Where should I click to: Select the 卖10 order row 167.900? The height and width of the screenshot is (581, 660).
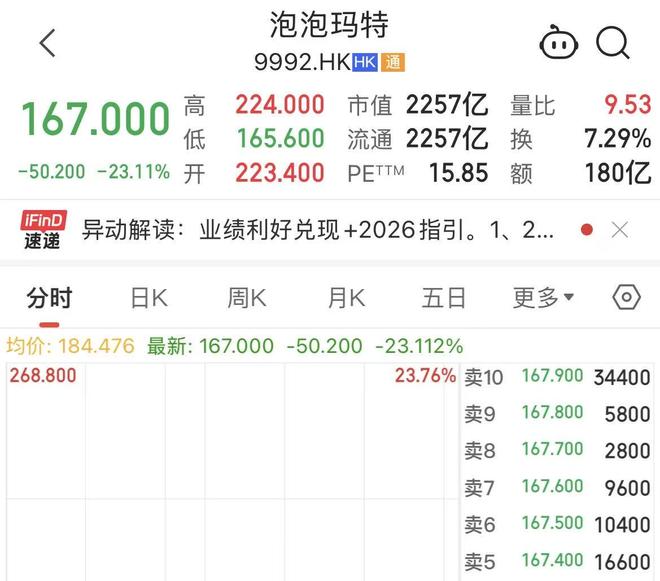click(557, 377)
